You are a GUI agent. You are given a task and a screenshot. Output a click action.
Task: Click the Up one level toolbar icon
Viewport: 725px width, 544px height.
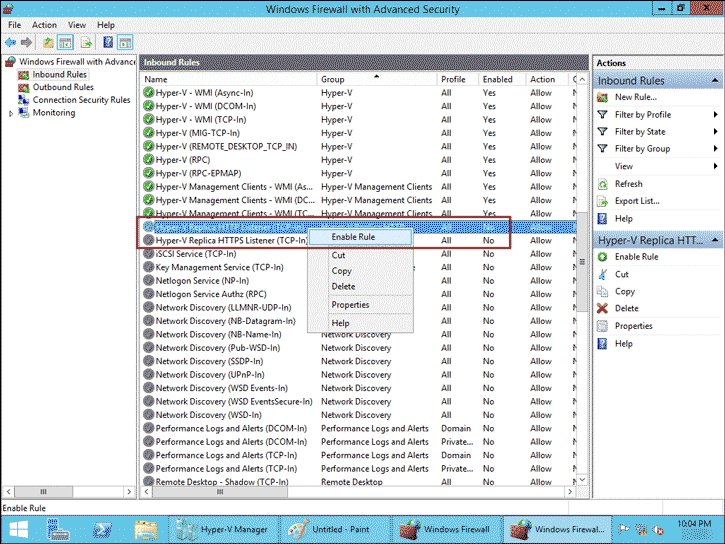pos(48,43)
